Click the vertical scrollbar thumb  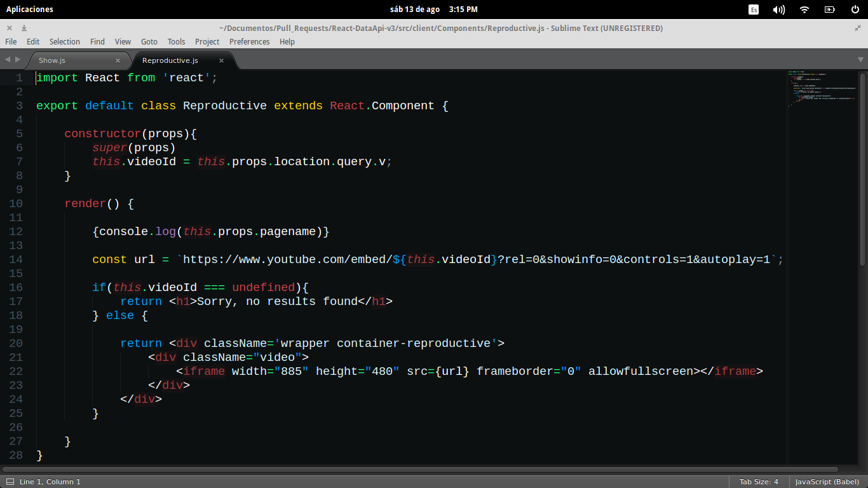[862, 168]
